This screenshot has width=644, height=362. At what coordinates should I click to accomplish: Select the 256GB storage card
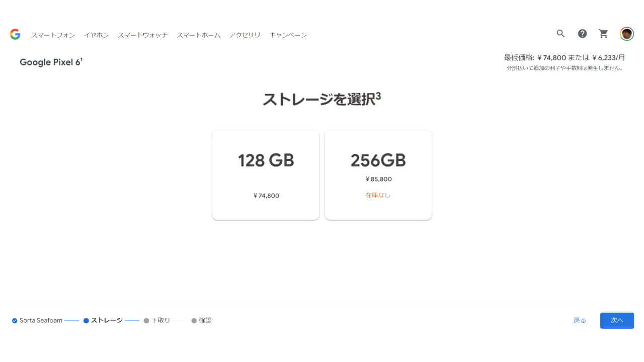(x=378, y=175)
